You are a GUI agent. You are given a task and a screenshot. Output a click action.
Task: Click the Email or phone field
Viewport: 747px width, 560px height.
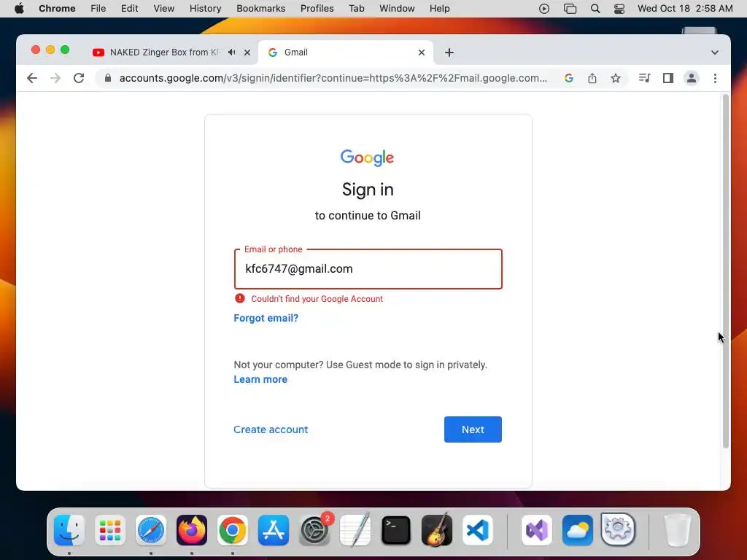click(368, 269)
